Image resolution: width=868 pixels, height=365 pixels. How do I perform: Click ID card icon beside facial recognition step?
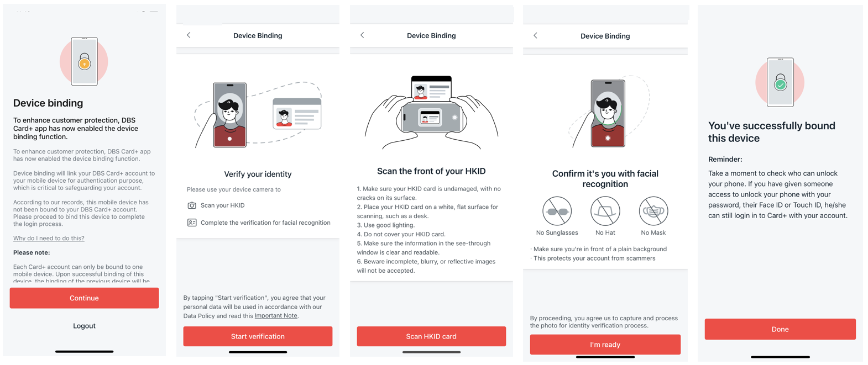tap(192, 223)
